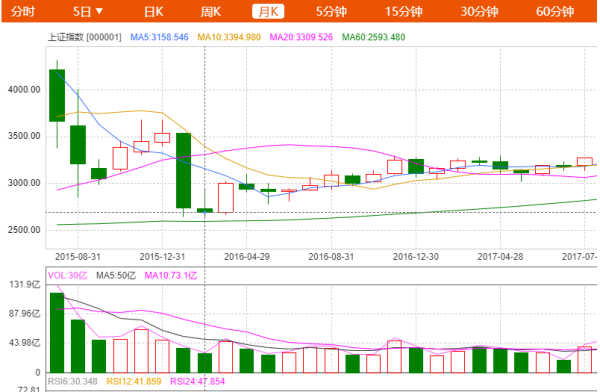Open the 5日 dropdown arrow
The image size is (600, 392).
(x=99, y=11)
